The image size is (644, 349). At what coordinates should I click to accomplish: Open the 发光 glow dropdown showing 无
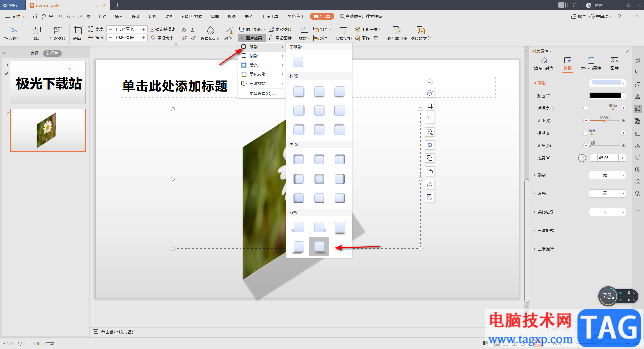607,193
